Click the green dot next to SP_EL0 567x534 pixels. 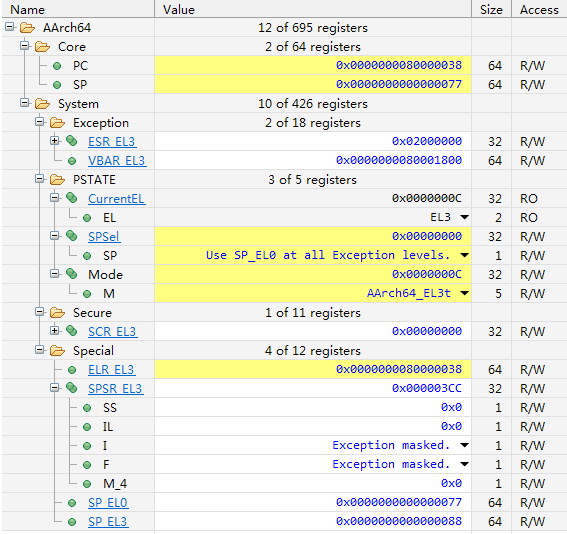click(x=72, y=503)
